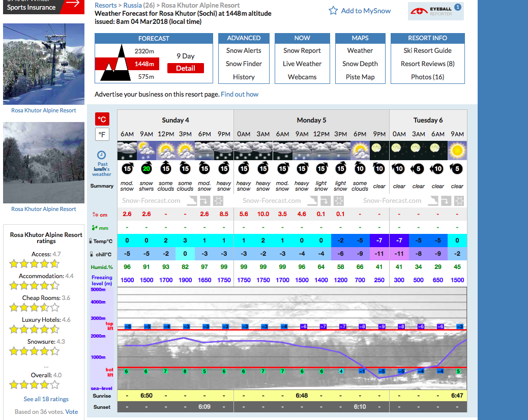This screenshot has height=420, width=528.
Task: Open the ADVANCED menu header
Action: (x=244, y=38)
